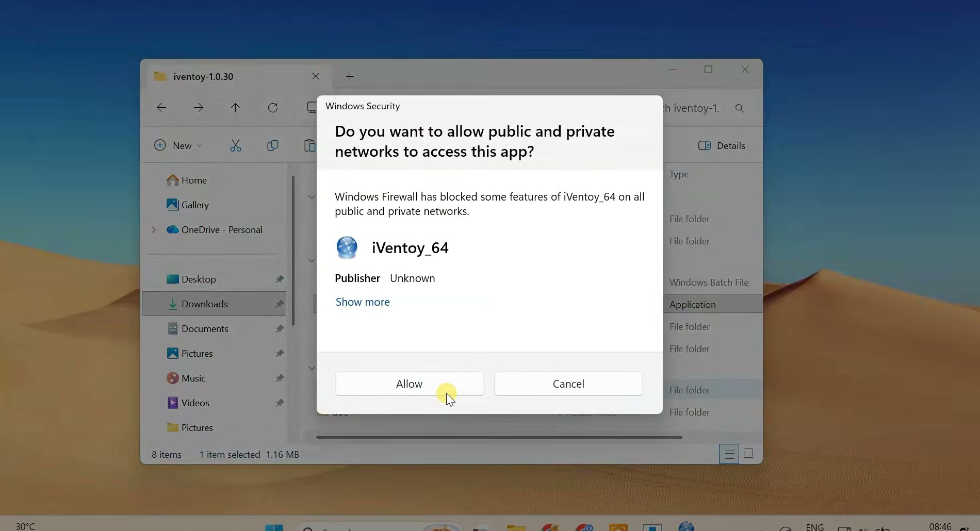The height and width of the screenshot is (531, 980).
Task: Click the Type column header
Action: pos(679,174)
